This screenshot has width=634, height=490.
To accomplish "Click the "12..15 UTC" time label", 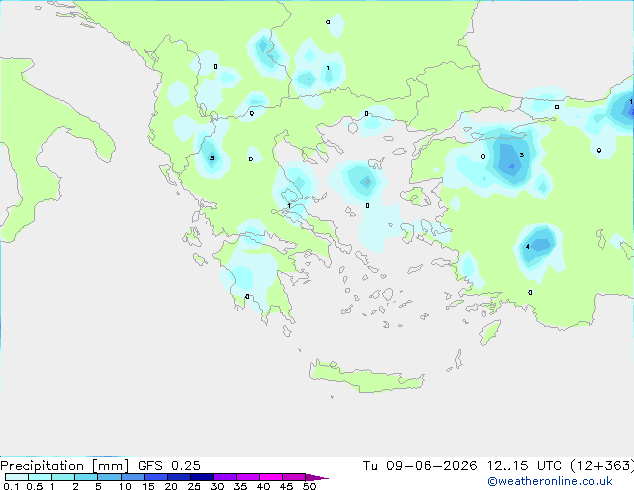I will (524, 466).
